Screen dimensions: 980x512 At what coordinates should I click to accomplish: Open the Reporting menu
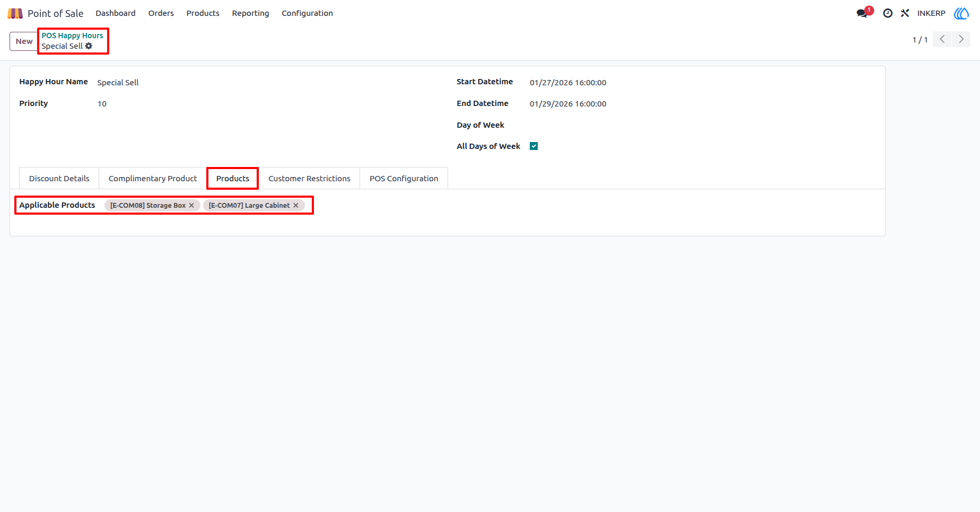pos(250,13)
